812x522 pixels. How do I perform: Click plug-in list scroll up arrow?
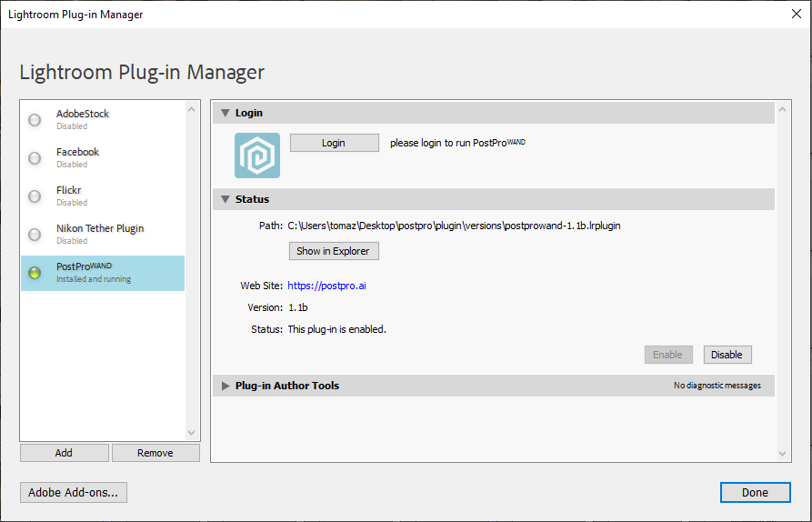pyautogui.click(x=192, y=109)
